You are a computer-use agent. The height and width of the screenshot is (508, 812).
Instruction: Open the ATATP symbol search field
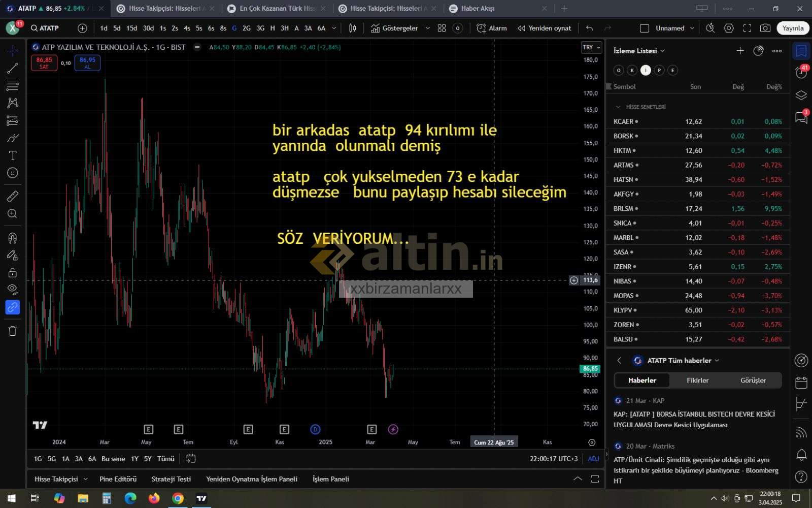[45, 28]
